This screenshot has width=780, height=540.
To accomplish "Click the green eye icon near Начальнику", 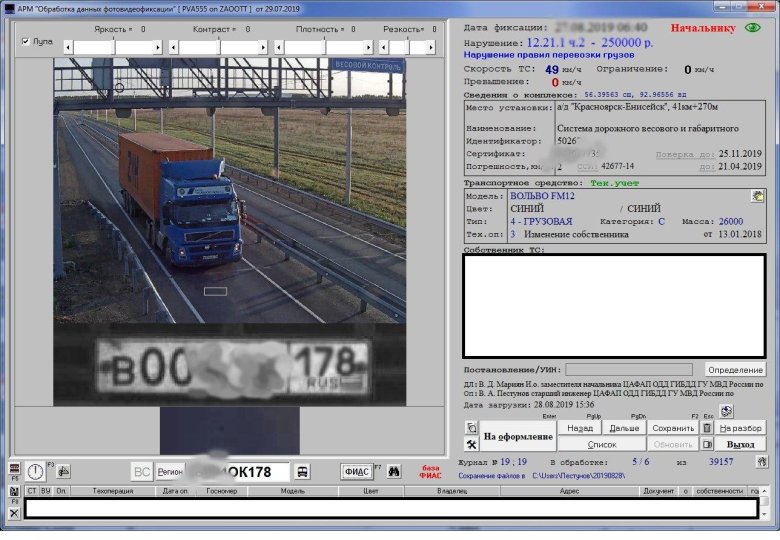I will [x=753, y=28].
